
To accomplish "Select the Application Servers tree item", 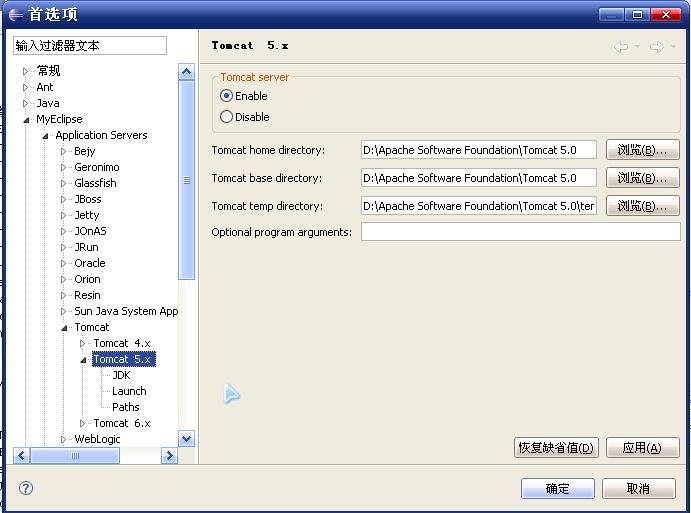I will pyautogui.click(x=101, y=135).
